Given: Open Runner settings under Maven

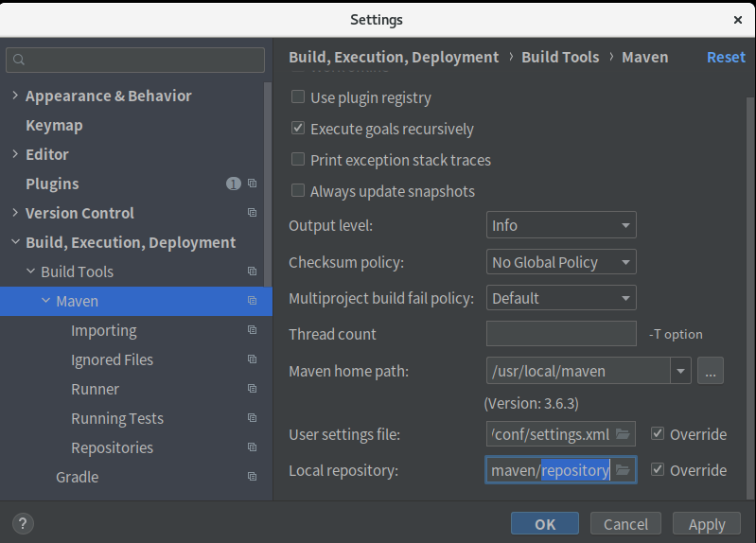Looking at the screenshot, I should [x=95, y=389].
